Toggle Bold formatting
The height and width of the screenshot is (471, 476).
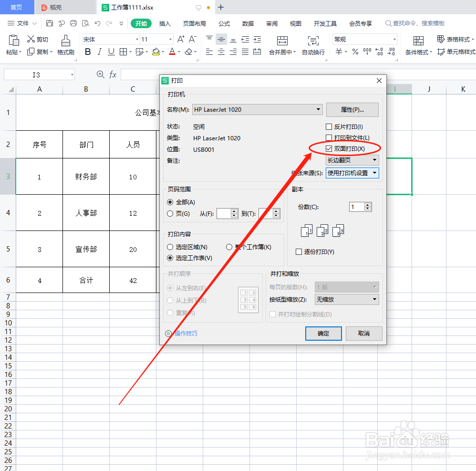(x=88, y=52)
